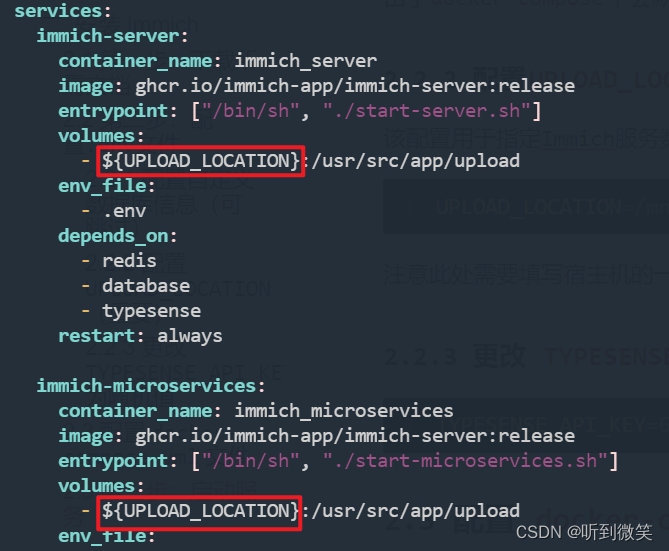
Task: Click the 'volumes:' key under immich-microservices
Action: pos(101,486)
